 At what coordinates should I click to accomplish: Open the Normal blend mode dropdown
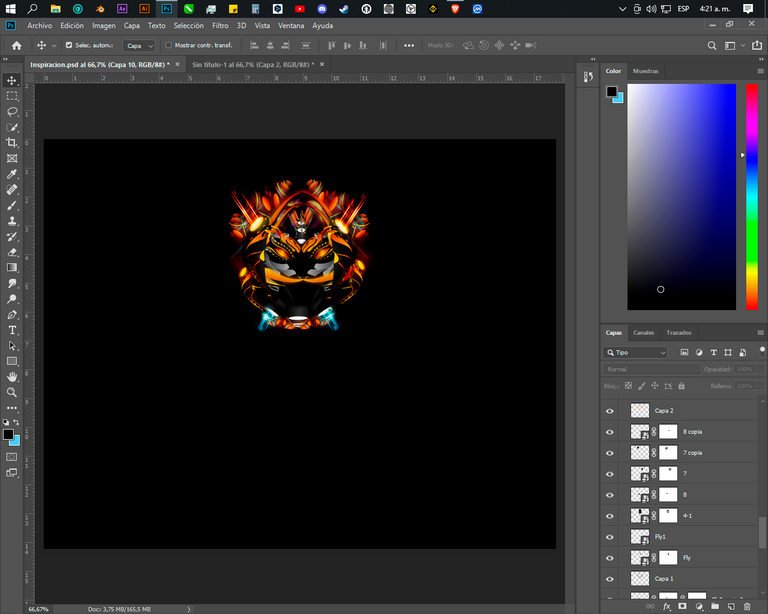(x=651, y=369)
